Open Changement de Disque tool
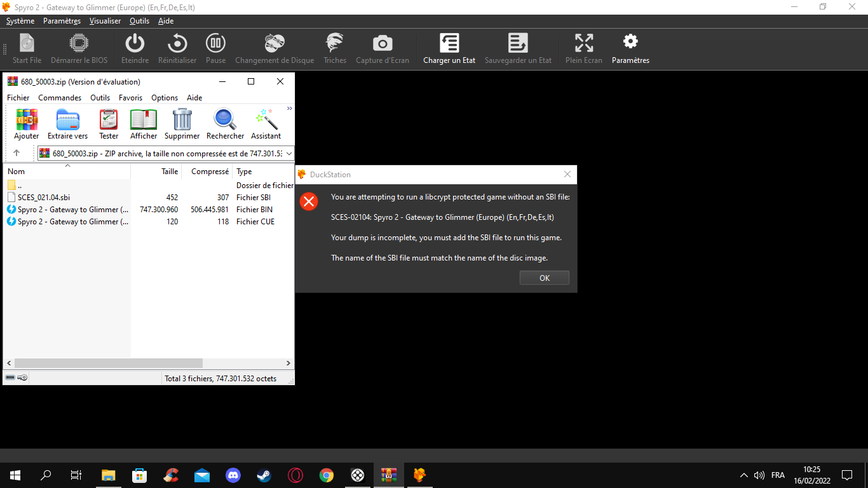 [275, 49]
